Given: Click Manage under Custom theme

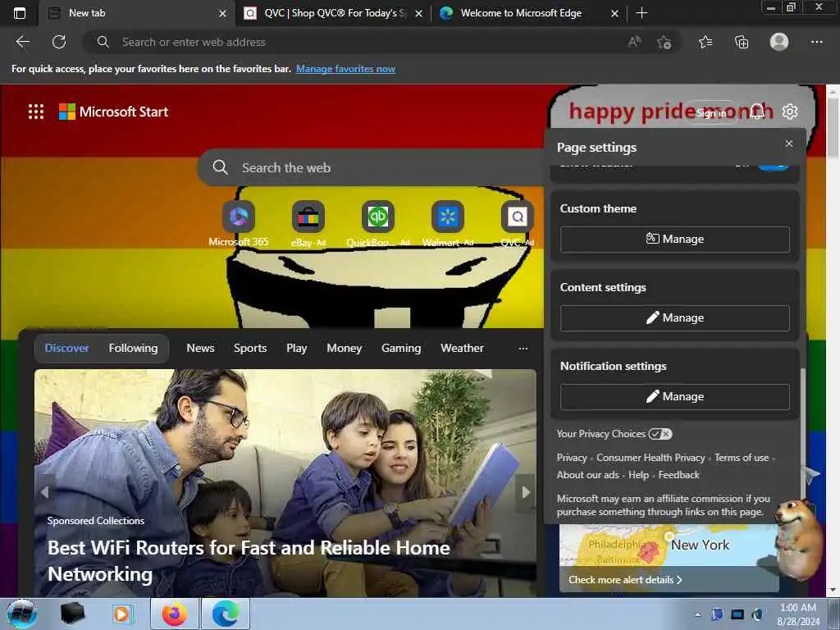Looking at the screenshot, I should point(674,239).
